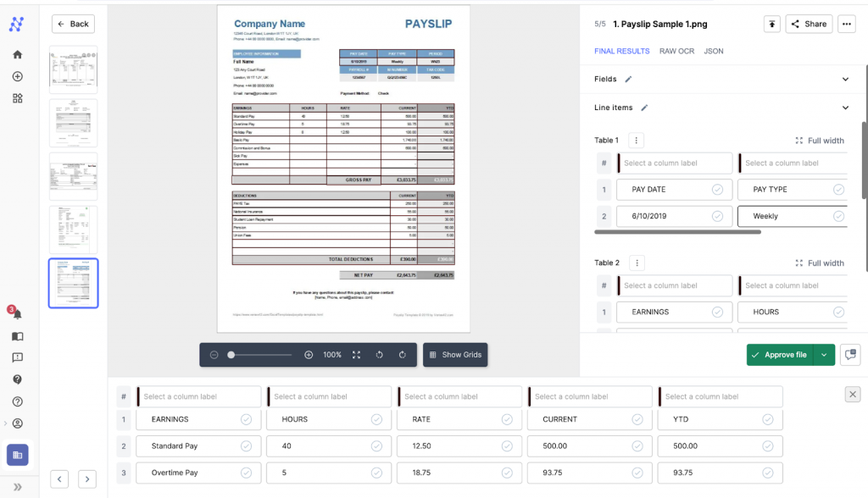Toggle the checkmark on Standard Pay cell
Viewport: 868px width, 498px height.
tap(245, 445)
